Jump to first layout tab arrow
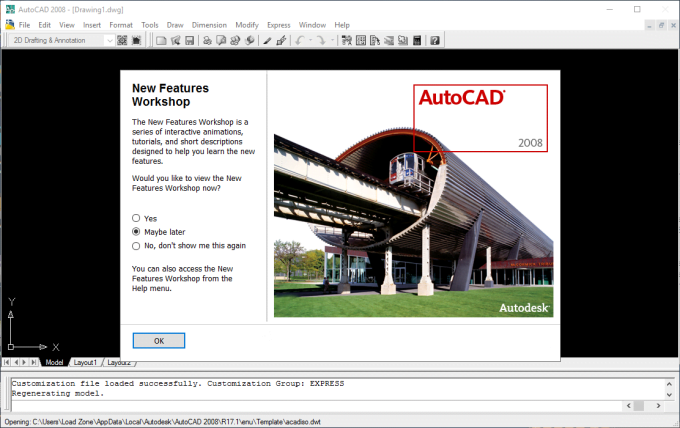This screenshot has height=428, width=680. 7,362
